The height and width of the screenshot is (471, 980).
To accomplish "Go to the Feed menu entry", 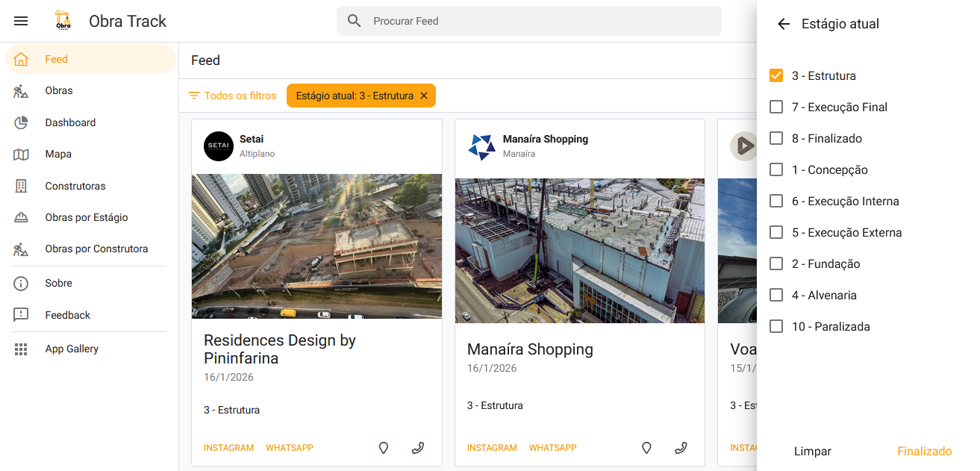I will tap(56, 59).
